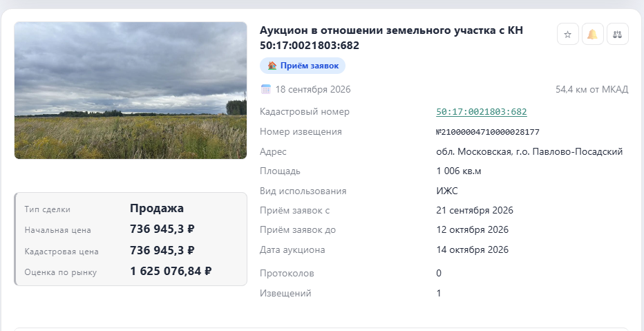This screenshot has height=331, width=644.
Task: Click the Приём заявок до label
Action: [298, 230]
